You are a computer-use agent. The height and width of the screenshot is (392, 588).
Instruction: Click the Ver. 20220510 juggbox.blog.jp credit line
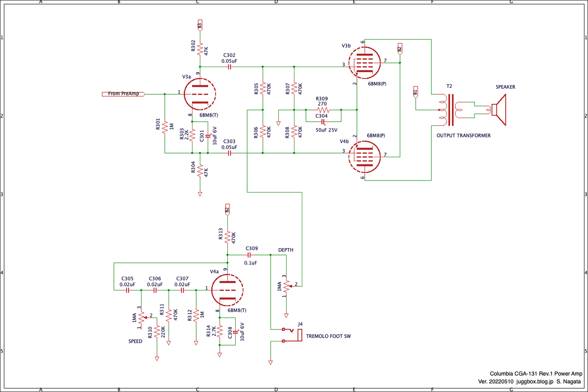click(531, 382)
